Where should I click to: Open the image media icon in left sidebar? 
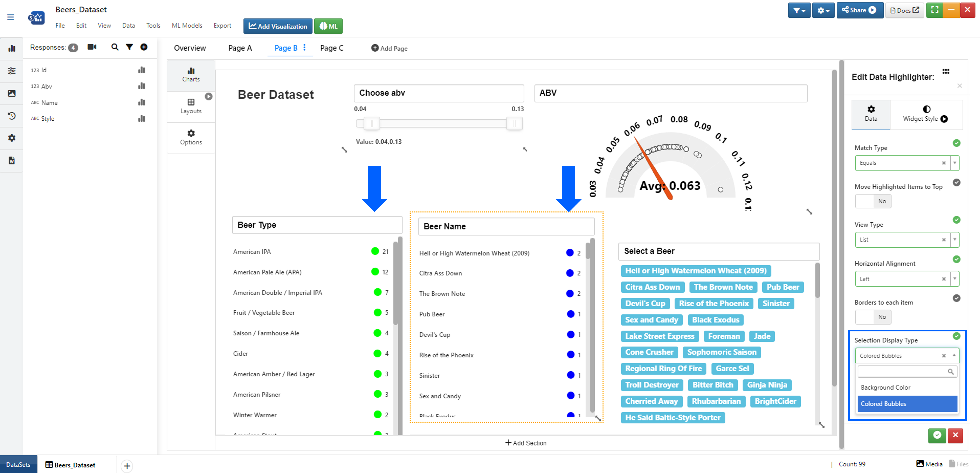pos(12,93)
